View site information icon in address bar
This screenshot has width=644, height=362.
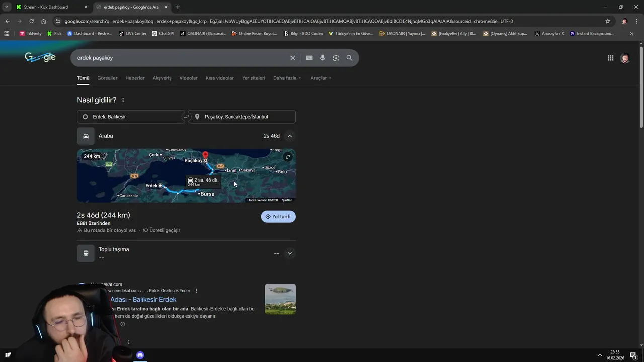58,21
